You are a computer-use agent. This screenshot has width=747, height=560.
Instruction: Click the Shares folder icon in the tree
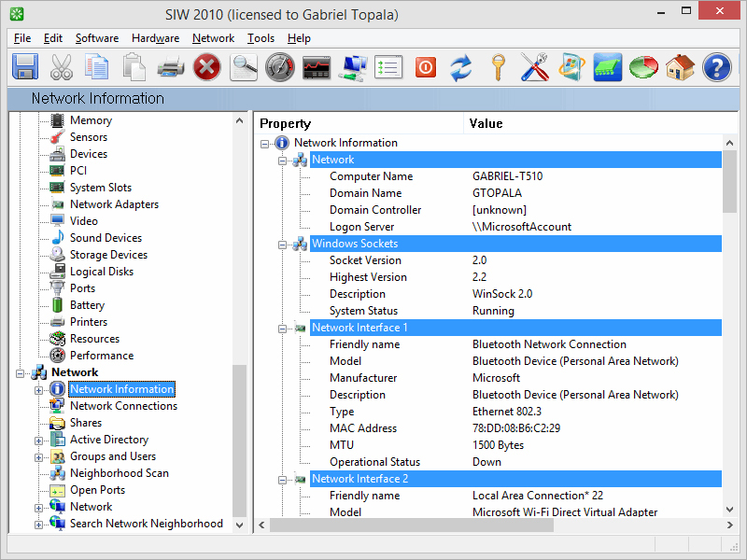(x=57, y=423)
